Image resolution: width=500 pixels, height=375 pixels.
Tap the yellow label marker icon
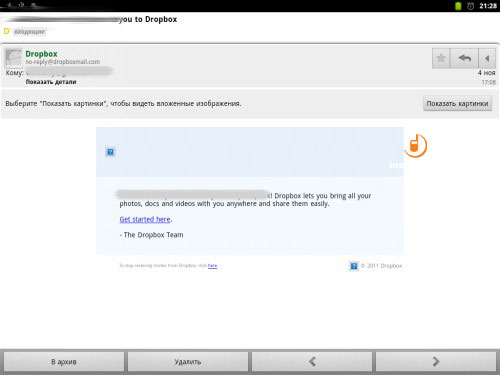click(x=7, y=31)
